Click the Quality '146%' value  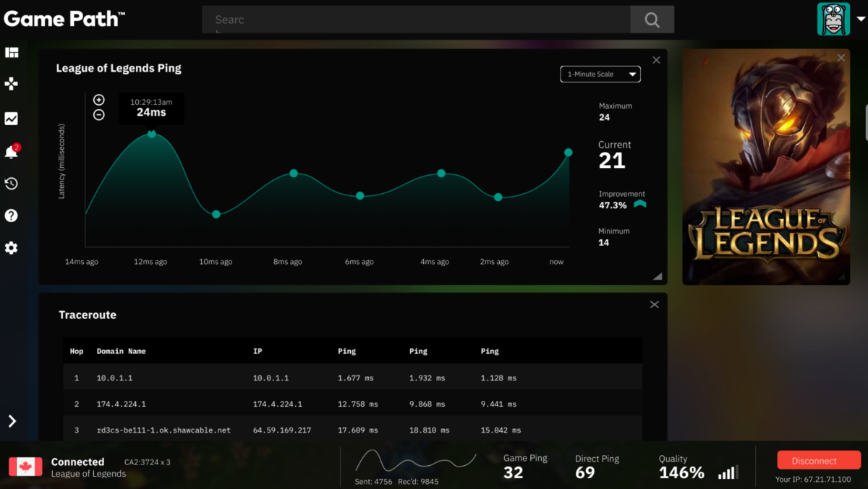[x=681, y=472]
